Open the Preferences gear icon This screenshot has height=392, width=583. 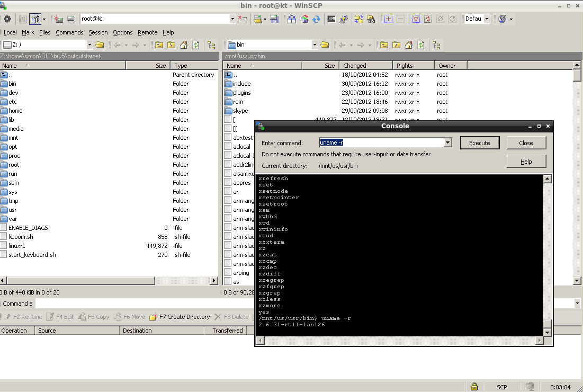pos(7,19)
